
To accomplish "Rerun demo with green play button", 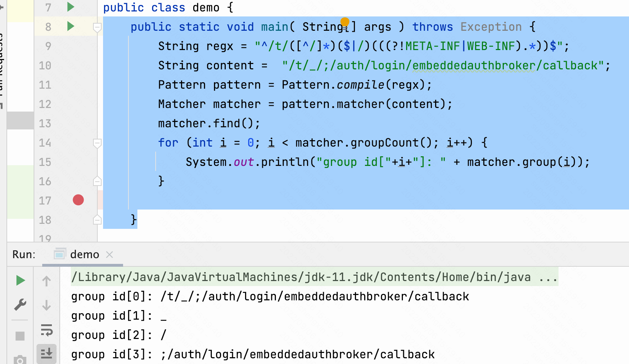I will (20, 281).
